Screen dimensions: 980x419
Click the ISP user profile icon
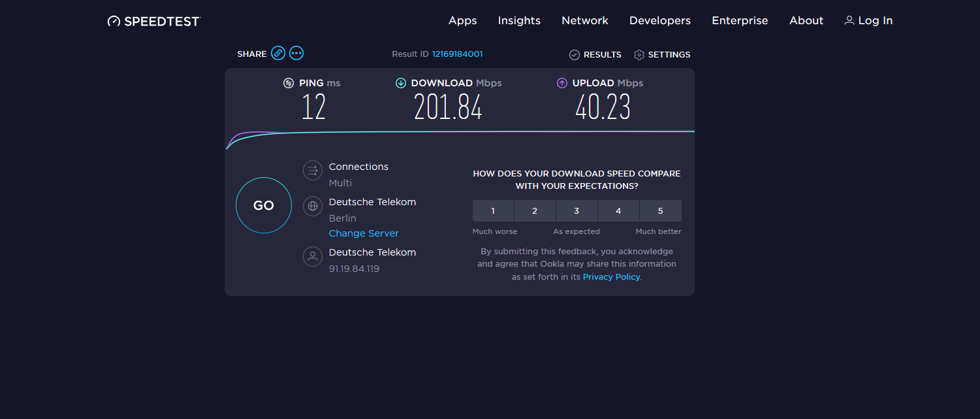click(x=313, y=256)
